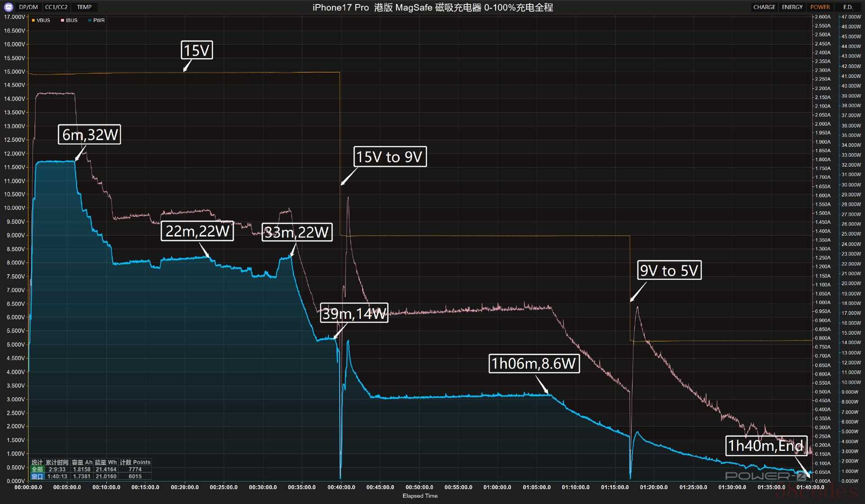
Task: Click the '9V to 5V' annotation label
Action: click(x=669, y=270)
